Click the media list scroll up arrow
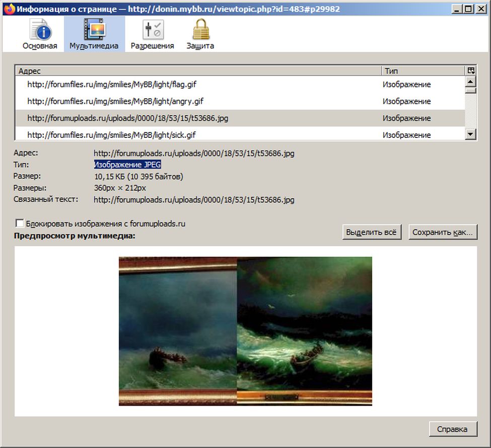This screenshot has height=448, width=491. tap(471, 82)
